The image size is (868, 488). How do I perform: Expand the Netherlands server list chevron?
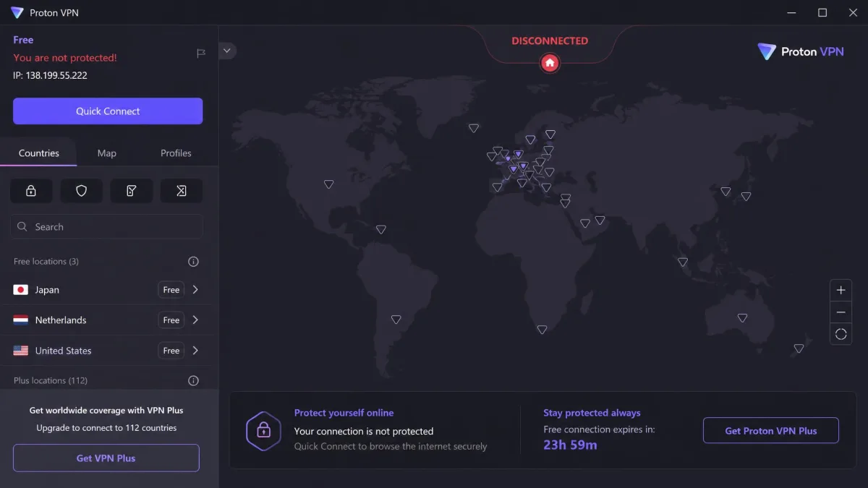(x=195, y=320)
